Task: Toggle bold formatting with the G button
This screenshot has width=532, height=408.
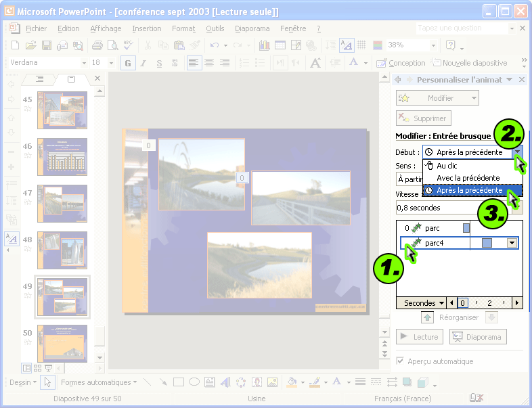Action: [x=127, y=63]
